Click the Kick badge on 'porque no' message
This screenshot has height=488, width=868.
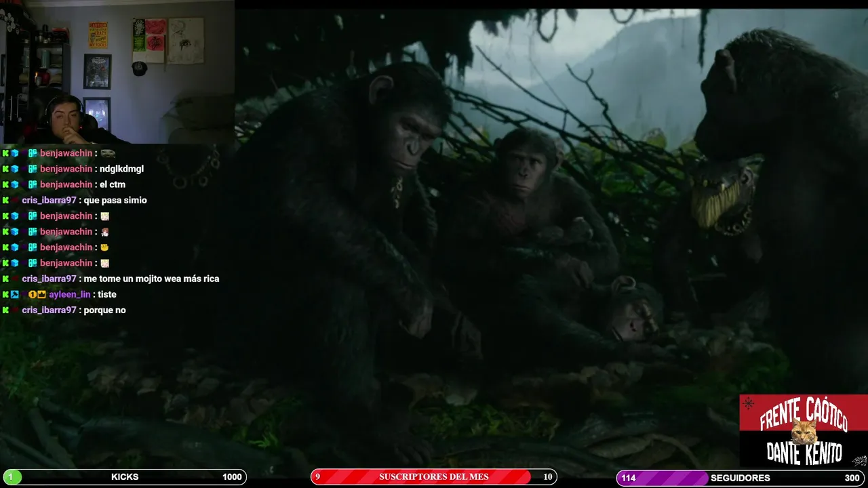click(5, 310)
